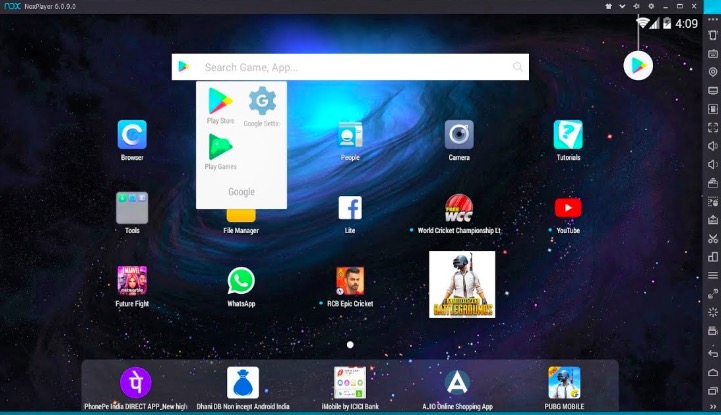
Task: Launch World Cricket Championship game
Action: point(459,208)
